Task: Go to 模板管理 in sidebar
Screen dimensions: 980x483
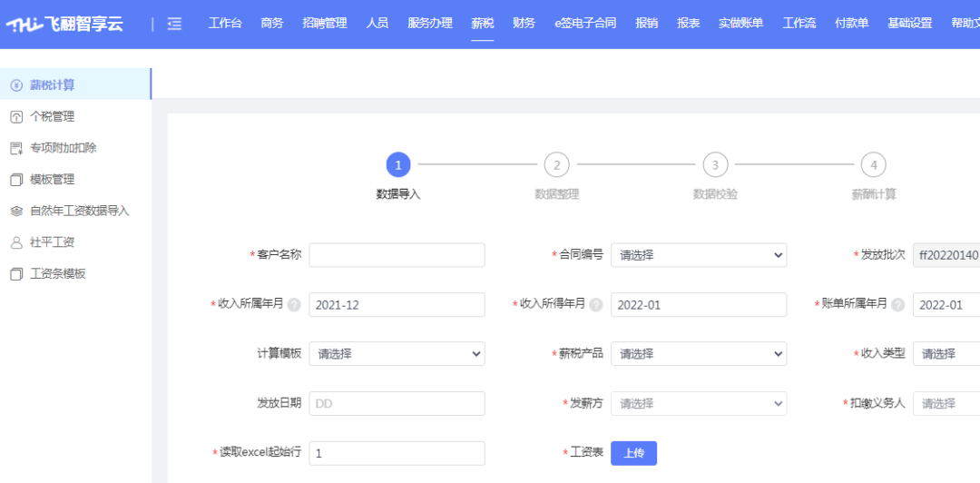Action: click(x=75, y=180)
